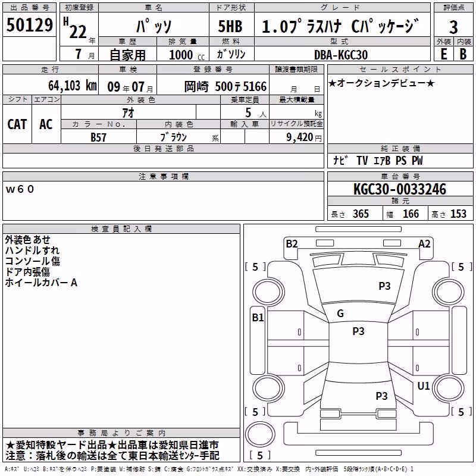
Task: Click 後日発送部品 section header
Action: click(163, 148)
